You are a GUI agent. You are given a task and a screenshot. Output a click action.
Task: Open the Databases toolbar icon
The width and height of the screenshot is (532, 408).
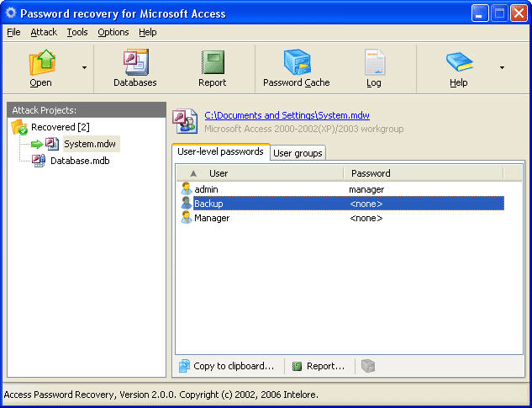coord(135,61)
